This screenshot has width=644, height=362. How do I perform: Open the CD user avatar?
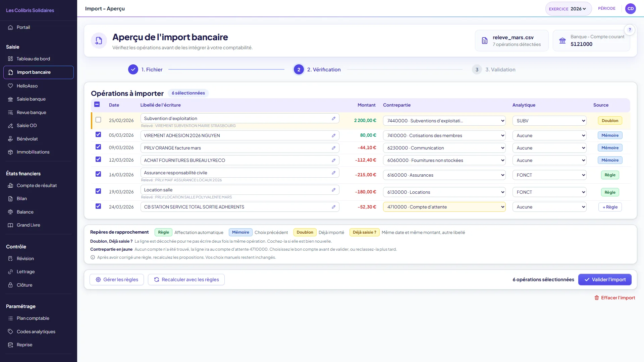[x=631, y=9]
